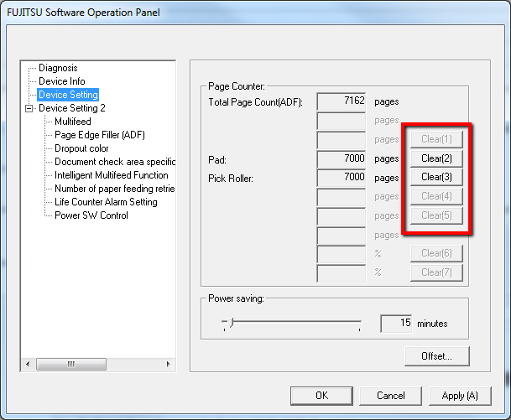The width and height of the screenshot is (511, 420).
Task: Click the tree horizontal scrollbar thumb
Action: [71, 364]
